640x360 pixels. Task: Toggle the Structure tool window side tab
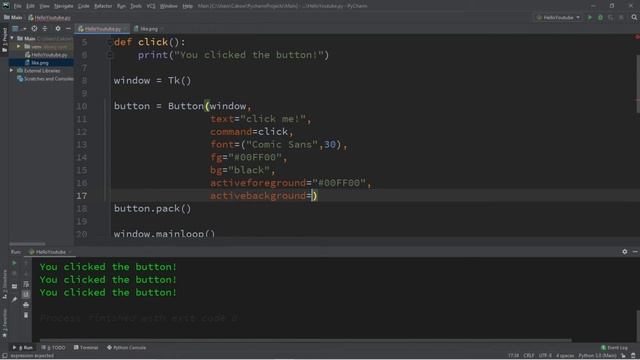tap(4, 285)
